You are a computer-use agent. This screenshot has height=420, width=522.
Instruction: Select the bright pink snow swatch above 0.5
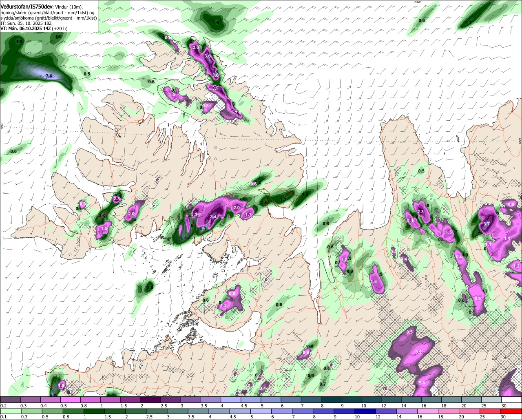tap(71, 400)
